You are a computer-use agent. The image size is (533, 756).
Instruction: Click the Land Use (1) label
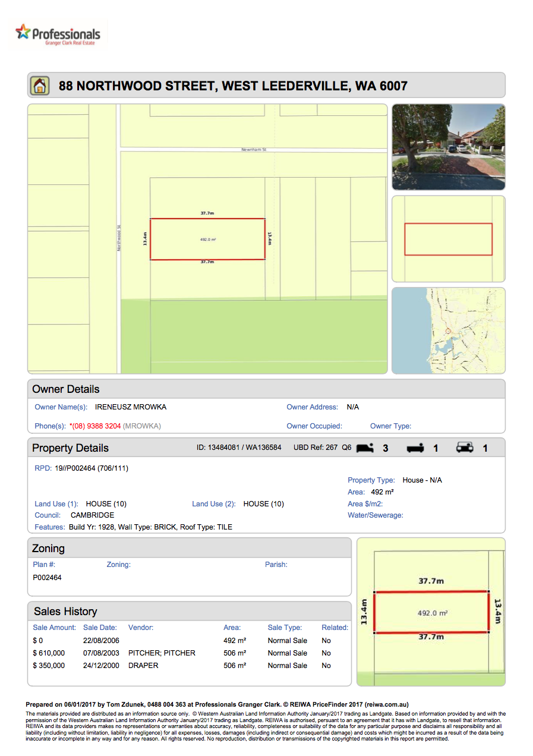coord(56,504)
